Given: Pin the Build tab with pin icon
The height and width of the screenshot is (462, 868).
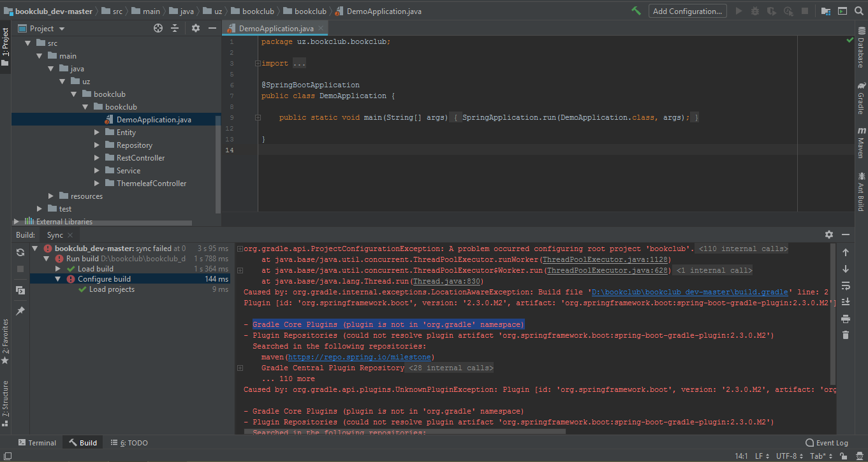Looking at the screenshot, I should click(x=20, y=310).
